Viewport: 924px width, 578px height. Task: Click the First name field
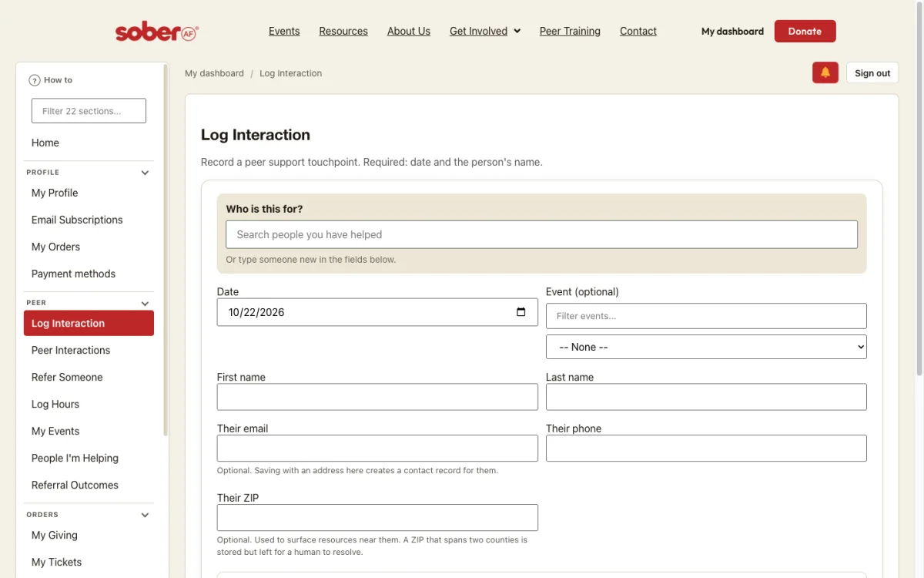(377, 397)
